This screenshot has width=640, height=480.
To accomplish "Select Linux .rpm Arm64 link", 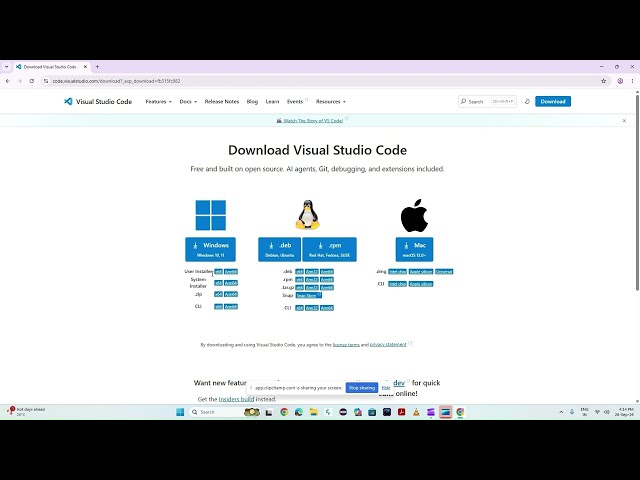I will pyautogui.click(x=327, y=280).
